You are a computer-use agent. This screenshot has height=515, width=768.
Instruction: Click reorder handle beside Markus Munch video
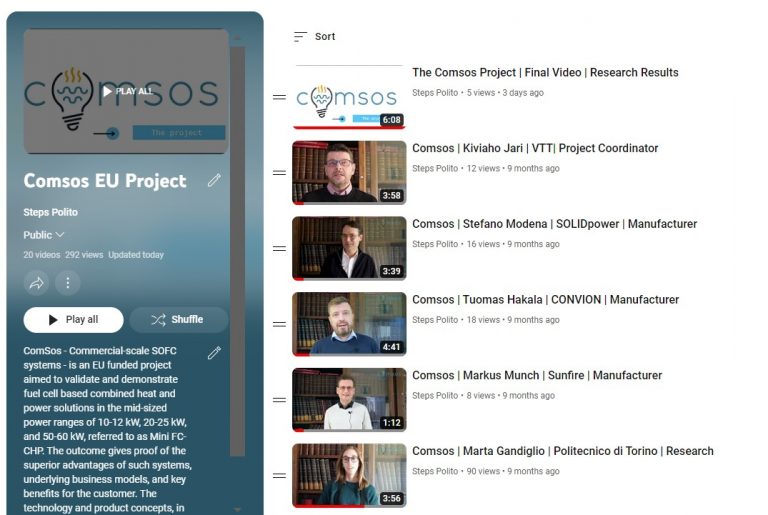(x=279, y=400)
